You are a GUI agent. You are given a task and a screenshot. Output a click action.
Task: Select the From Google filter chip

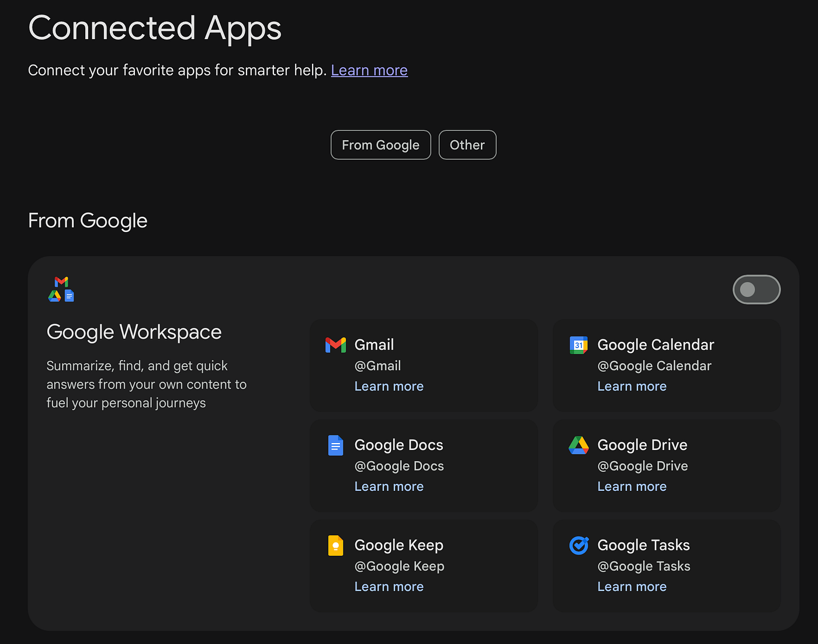pos(381,145)
